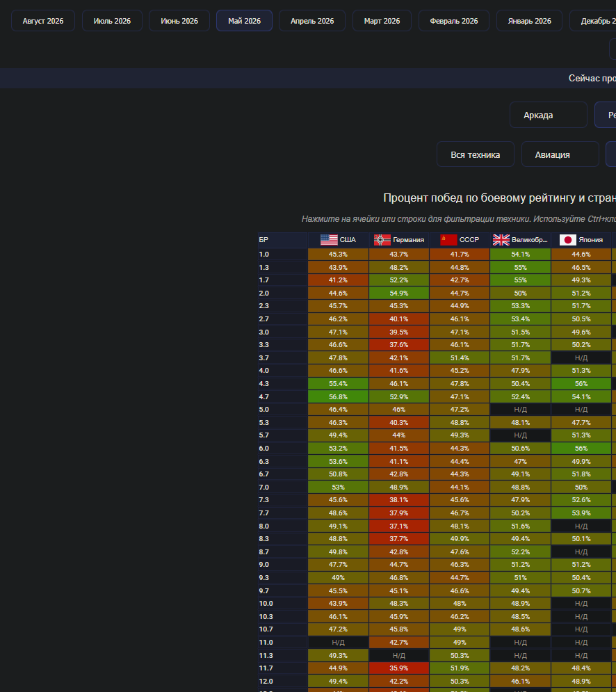
Task: Open the Февраль 2026 tab
Action: [x=453, y=21]
